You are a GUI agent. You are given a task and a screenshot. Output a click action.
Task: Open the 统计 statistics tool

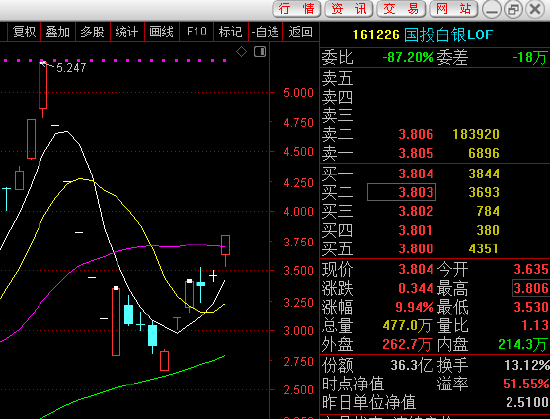tap(127, 32)
